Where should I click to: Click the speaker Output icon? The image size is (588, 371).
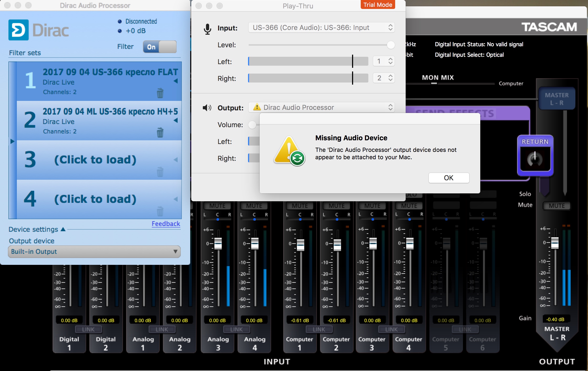click(x=207, y=108)
